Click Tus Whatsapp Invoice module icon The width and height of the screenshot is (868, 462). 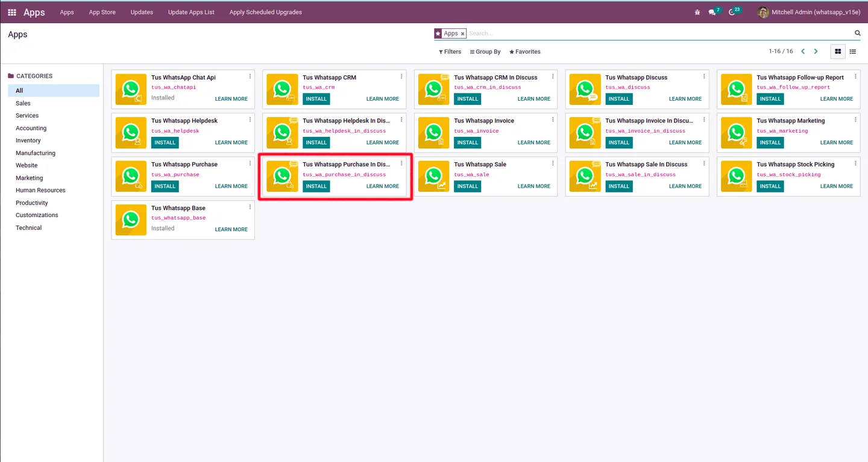(x=433, y=133)
